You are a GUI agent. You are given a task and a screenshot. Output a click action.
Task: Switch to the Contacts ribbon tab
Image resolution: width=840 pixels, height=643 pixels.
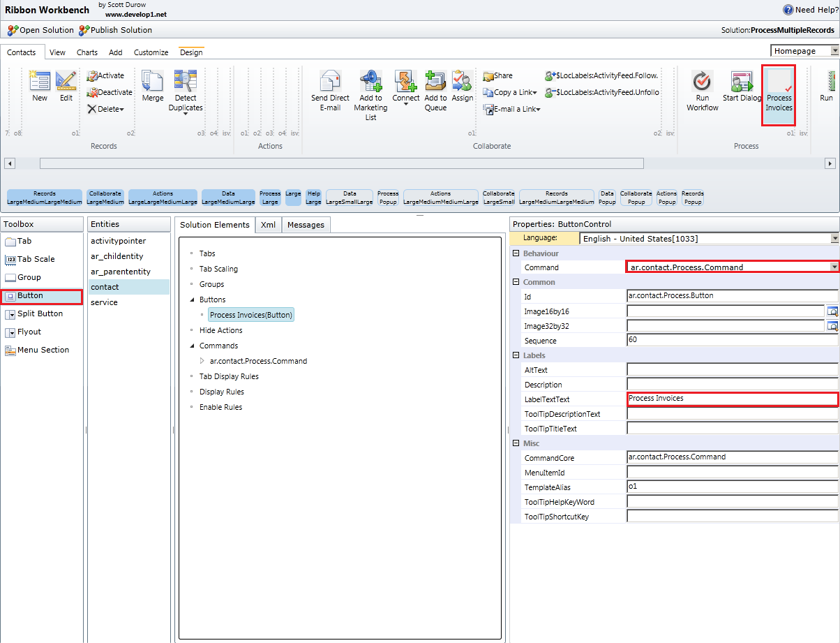(x=22, y=52)
